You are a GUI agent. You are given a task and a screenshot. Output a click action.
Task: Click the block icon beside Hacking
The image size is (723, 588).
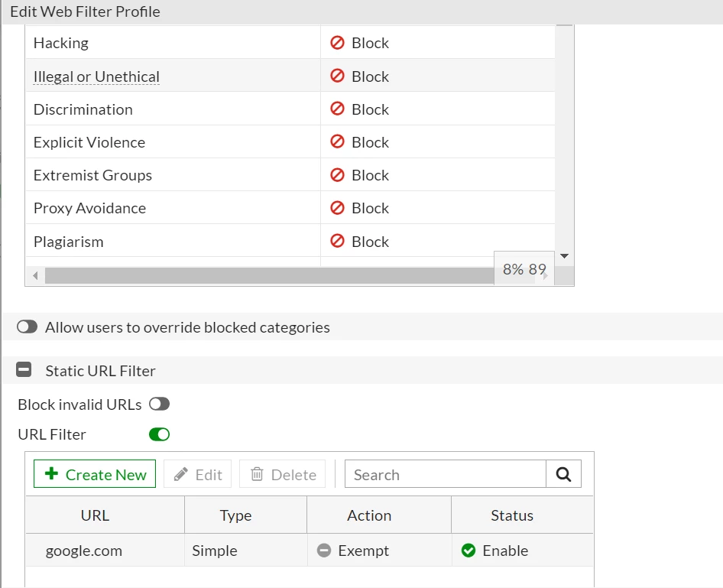tap(337, 43)
